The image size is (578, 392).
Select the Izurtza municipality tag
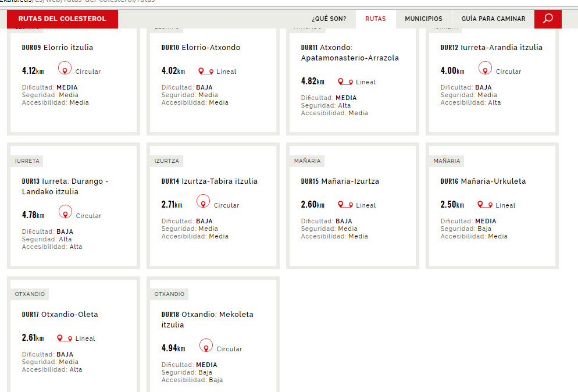pos(167,161)
